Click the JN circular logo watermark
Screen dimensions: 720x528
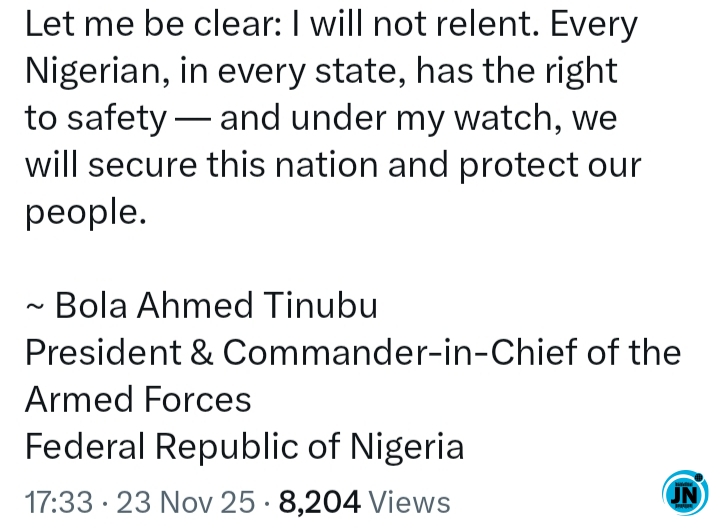pyautogui.click(x=685, y=495)
